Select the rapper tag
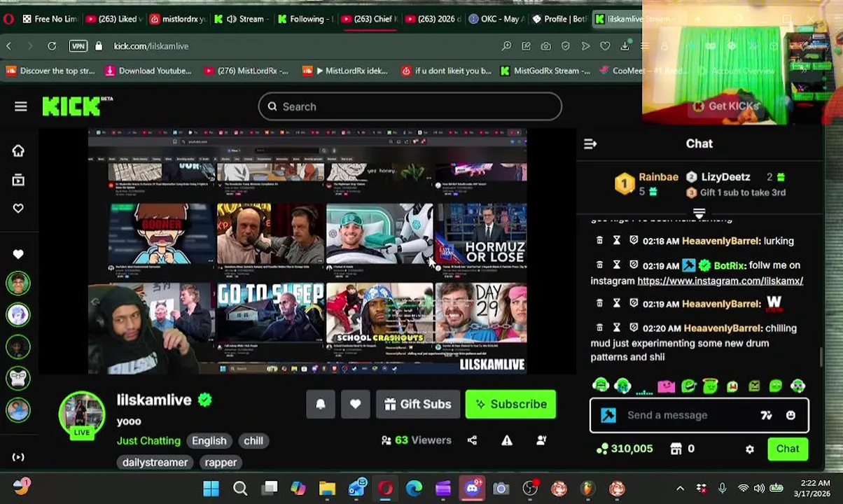Image resolution: width=843 pixels, height=504 pixels. coord(221,462)
